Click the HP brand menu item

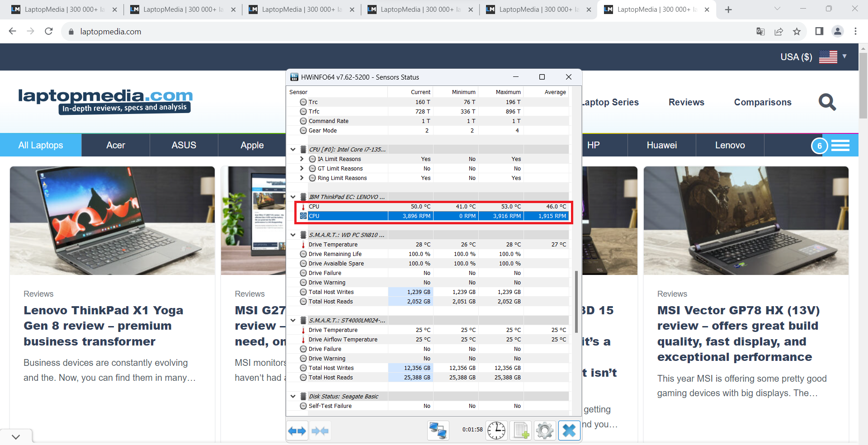(x=593, y=145)
